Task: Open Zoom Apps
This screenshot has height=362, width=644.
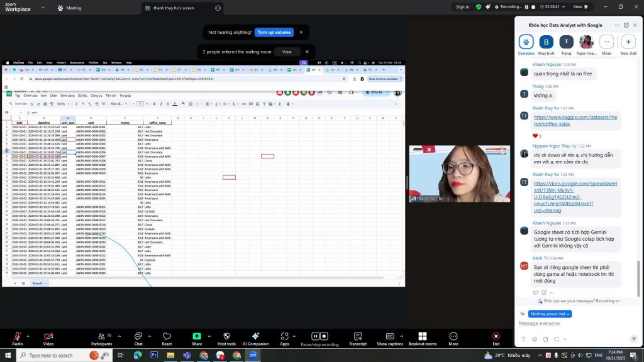Action: pos(285,339)
